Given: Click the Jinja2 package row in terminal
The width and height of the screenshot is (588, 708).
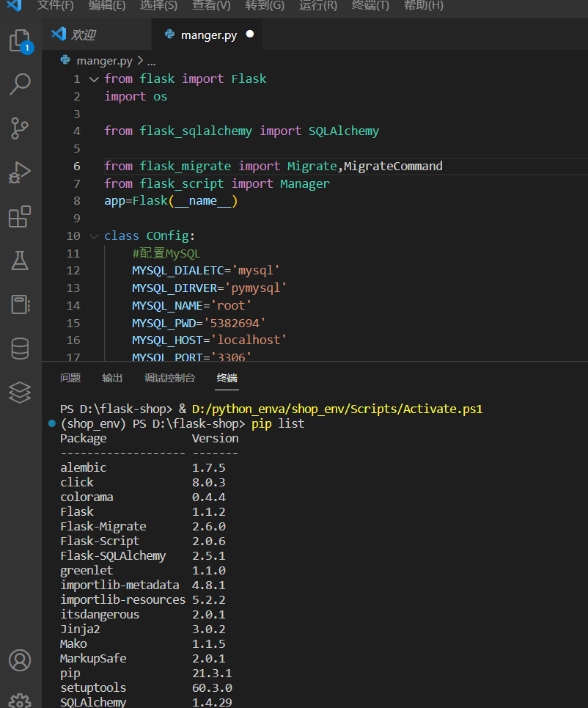Looking at the screenshot, I should tap(143, 629).
